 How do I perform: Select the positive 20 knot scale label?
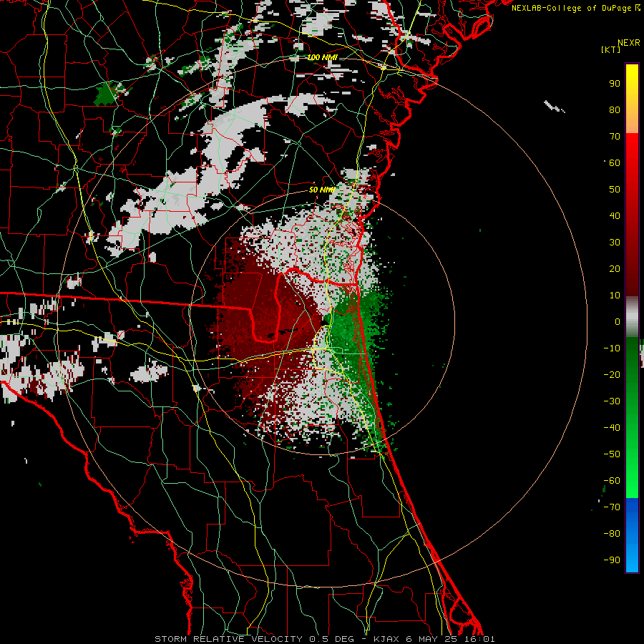pos(615,269)
